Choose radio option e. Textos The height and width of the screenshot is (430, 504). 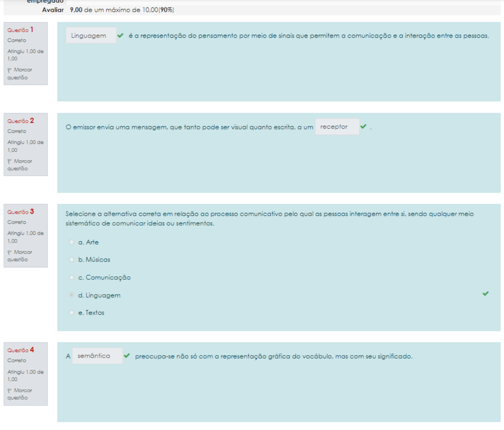click(72, 313)
